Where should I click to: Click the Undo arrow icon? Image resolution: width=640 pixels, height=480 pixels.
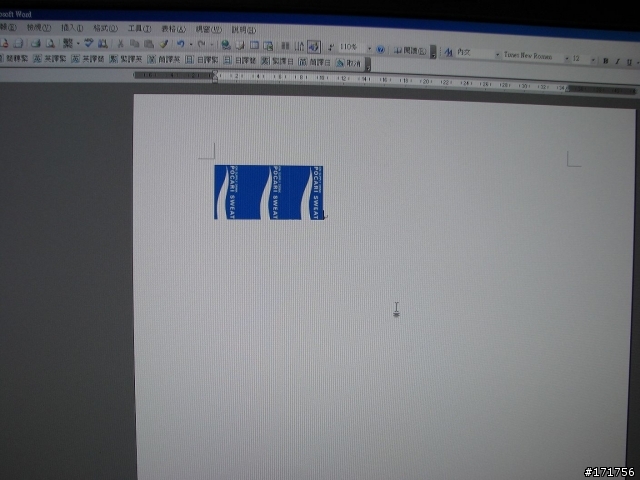[x=181, y=44]
